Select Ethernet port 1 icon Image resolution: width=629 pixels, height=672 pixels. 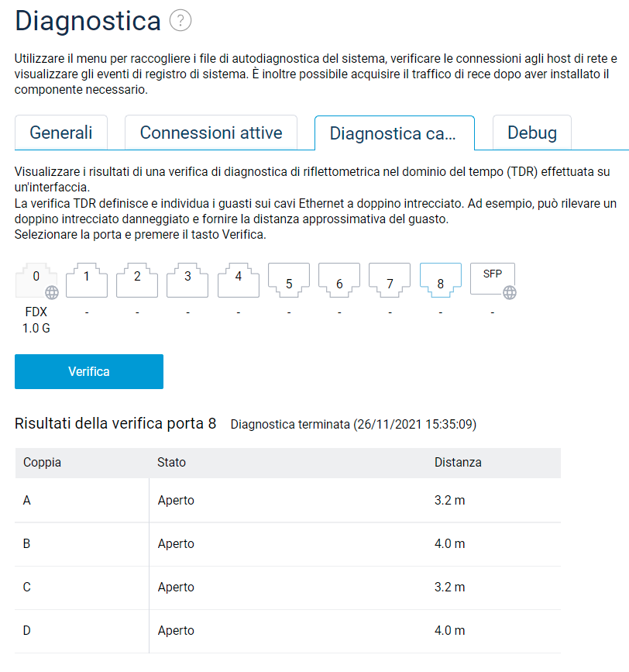click(87, 279)
